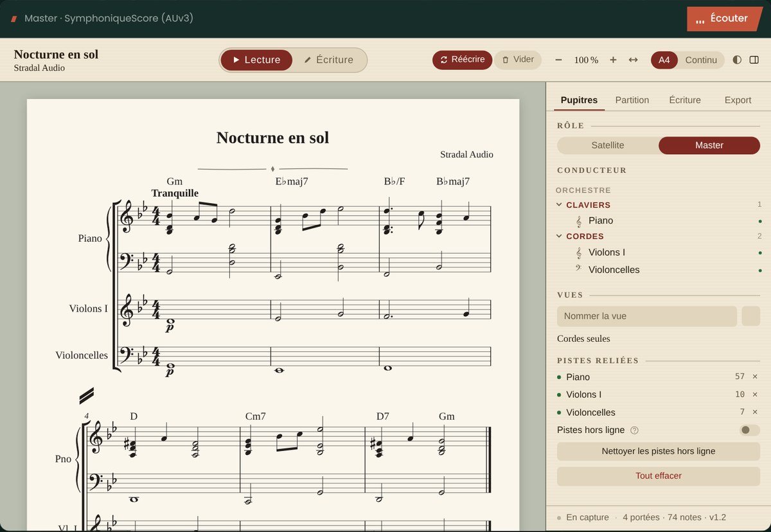Click the Réécrire button
The height and width of the screenshot is (532, 771).
coord(462,60)
